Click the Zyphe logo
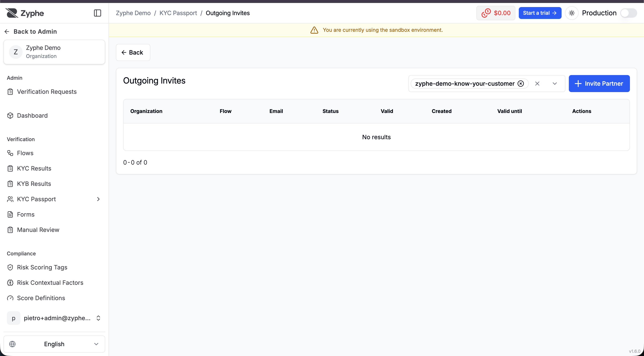Image resolution: width=644 pixels, height=356 pixels. tap(25, 13)
